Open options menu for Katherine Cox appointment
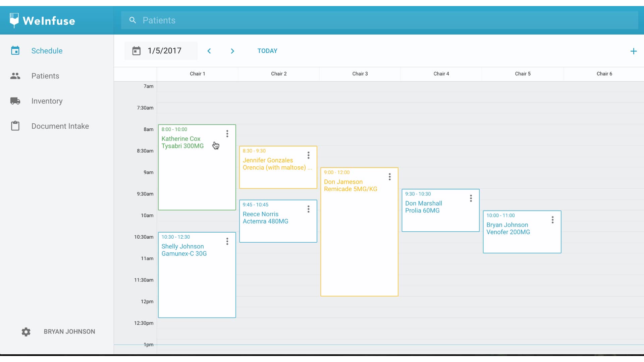This screenshot has height=362, width=644. [227, 134]
